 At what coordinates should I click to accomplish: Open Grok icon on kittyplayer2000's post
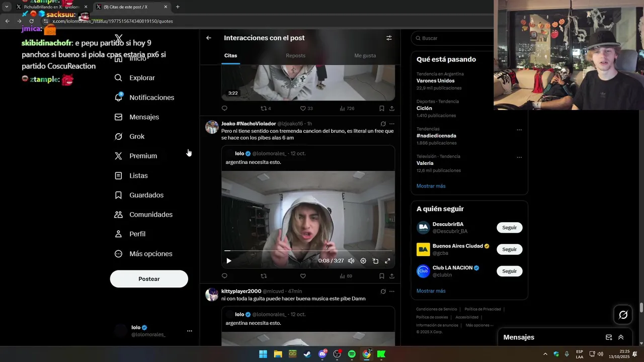tap(383, 292)
